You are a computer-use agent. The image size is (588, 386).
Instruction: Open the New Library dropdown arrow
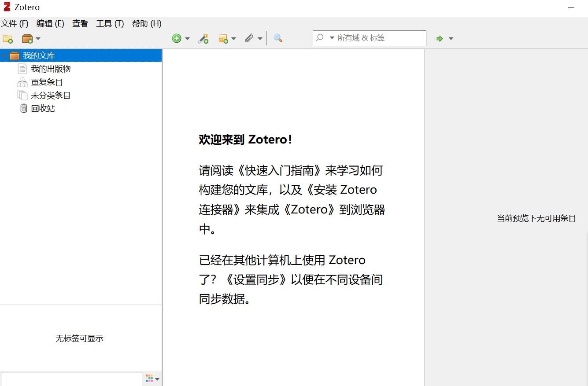point(38,39)
